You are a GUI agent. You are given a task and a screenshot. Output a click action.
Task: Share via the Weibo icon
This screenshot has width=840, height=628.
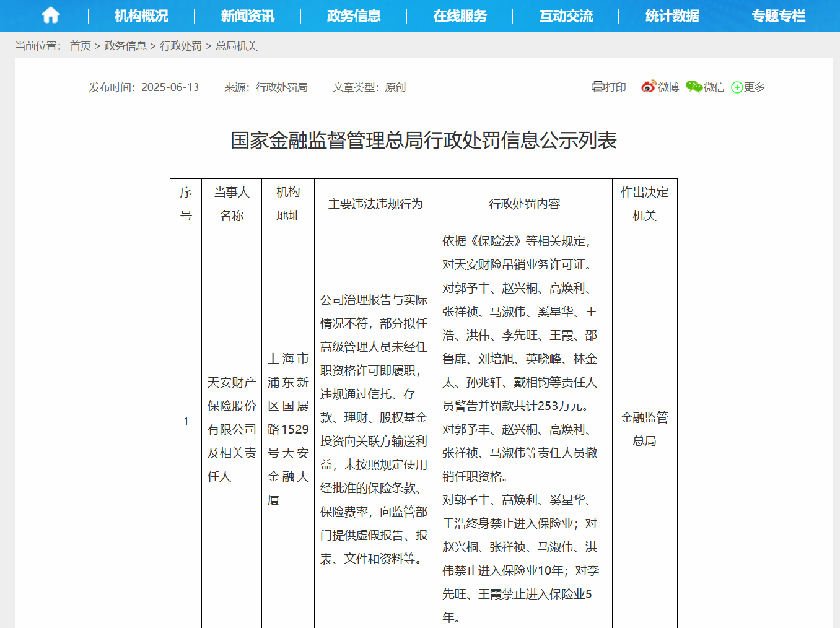(x=649, y=87)
